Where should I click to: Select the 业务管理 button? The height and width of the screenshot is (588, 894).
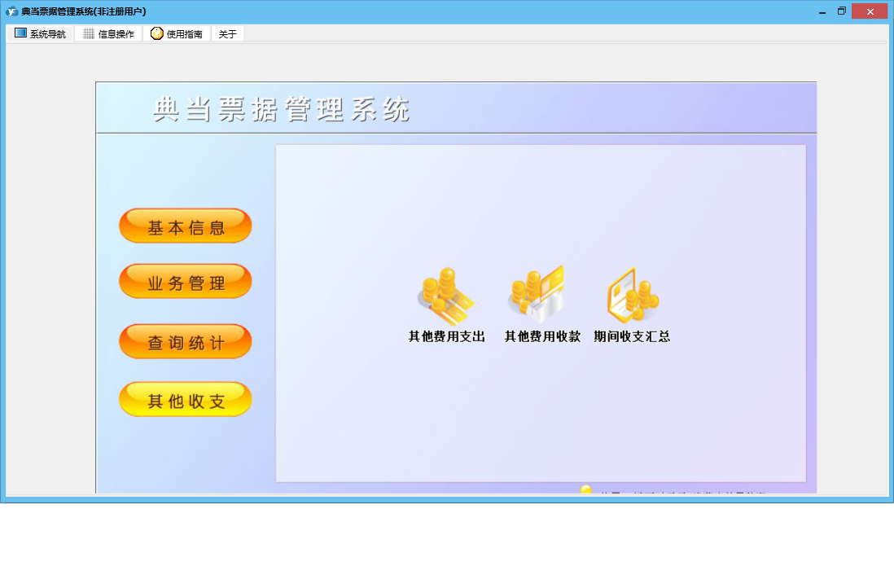coord(186,281)
